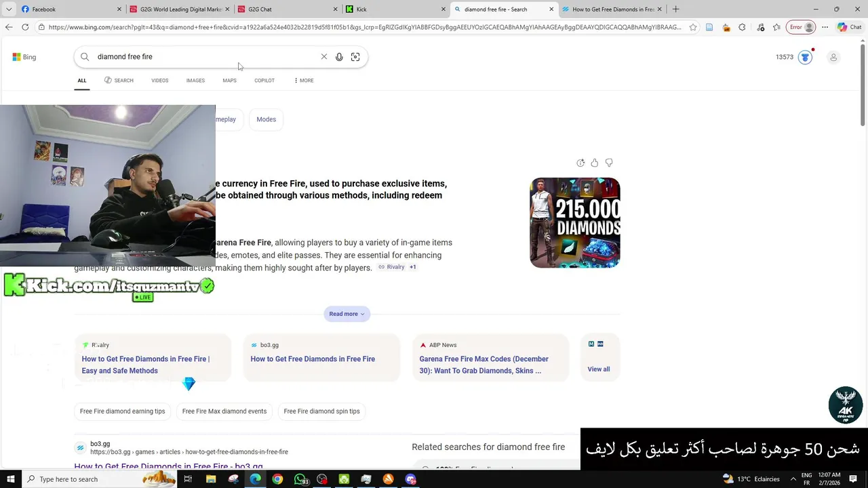The height and width of the screenshot is (488, 868).
Task: Open the Bing account sign-in icon
Action: tap(833, 57)
